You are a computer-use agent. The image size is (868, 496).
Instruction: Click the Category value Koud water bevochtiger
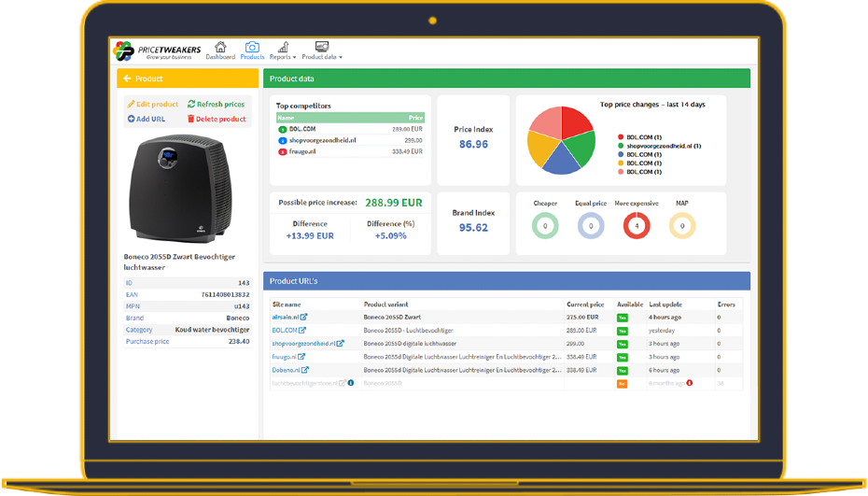[x=212, y=330]
